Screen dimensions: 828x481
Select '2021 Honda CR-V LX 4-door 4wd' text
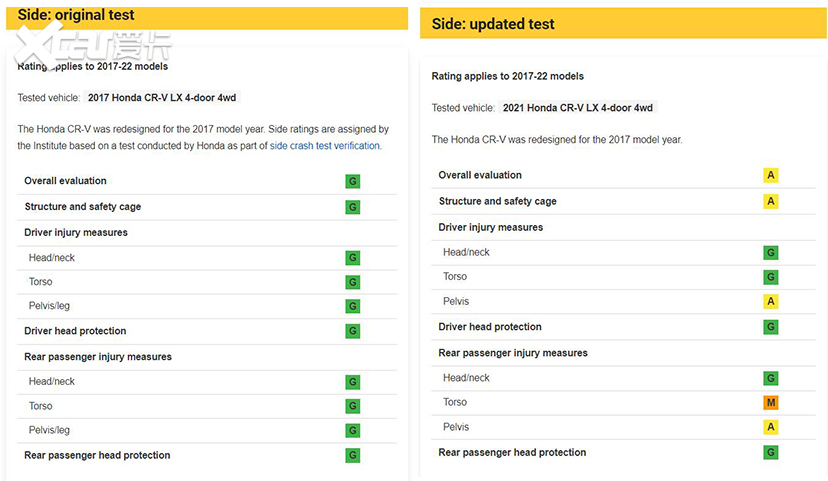(x=578, y=108)
